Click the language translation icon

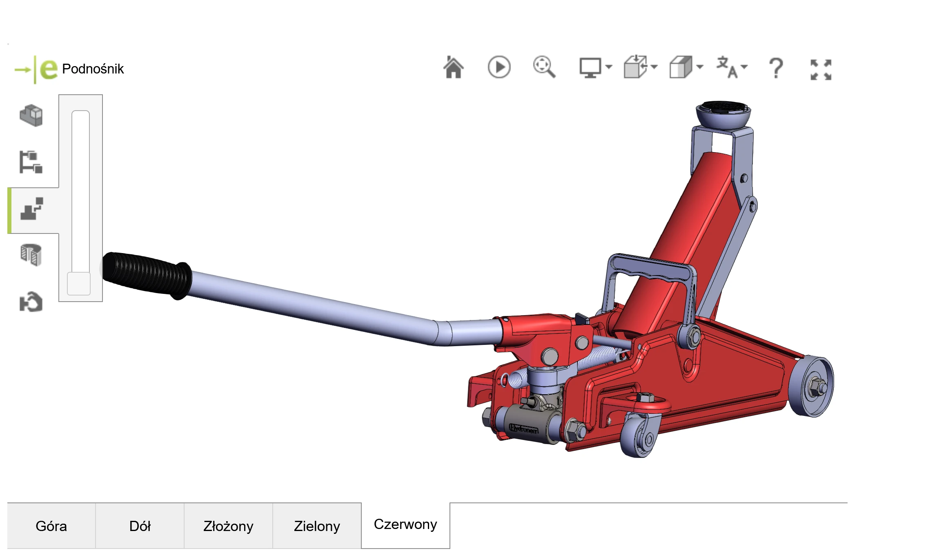coord(727,67)
